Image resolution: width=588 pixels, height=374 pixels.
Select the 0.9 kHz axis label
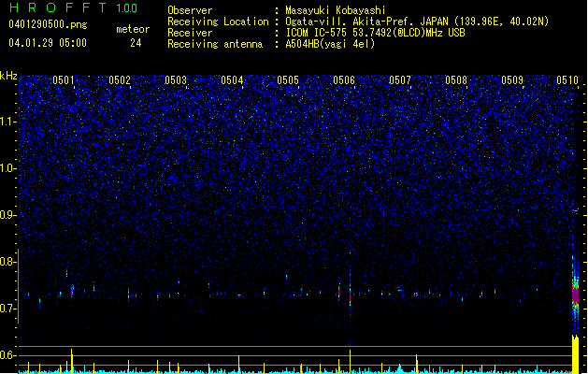point(7,215)
